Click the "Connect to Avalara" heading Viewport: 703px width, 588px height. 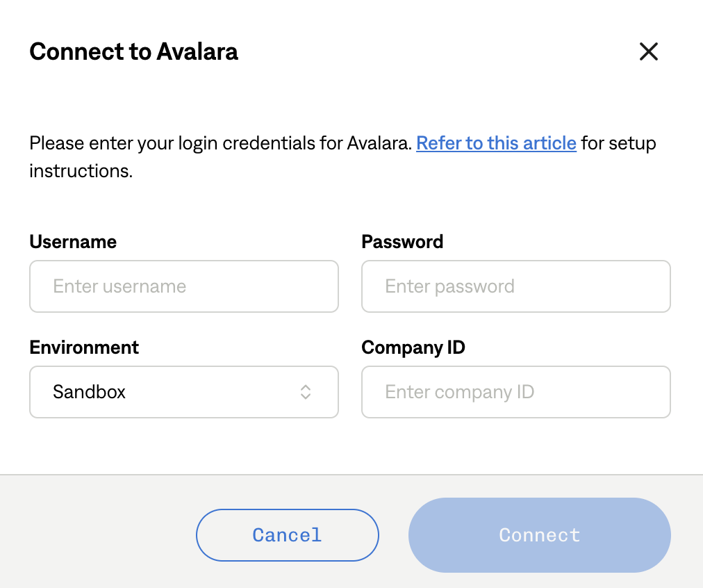coord(134,51)
